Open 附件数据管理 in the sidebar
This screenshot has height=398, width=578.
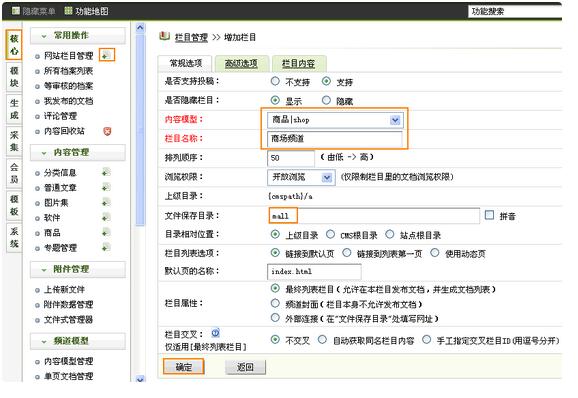(69, 304)
